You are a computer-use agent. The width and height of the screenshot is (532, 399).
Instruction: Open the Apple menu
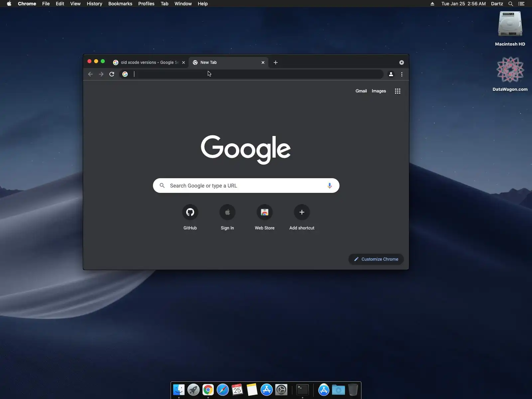(x=9, y=4)
